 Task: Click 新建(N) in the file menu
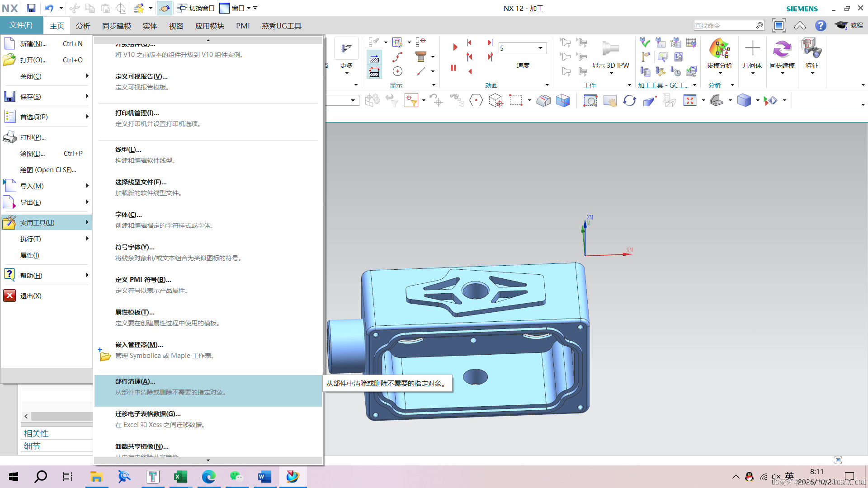(x=33, y=44)
